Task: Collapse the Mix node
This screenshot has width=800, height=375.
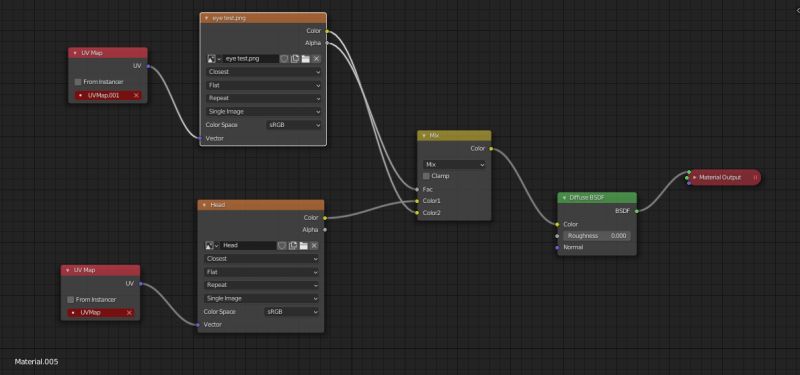Action: tap(424, 136)
